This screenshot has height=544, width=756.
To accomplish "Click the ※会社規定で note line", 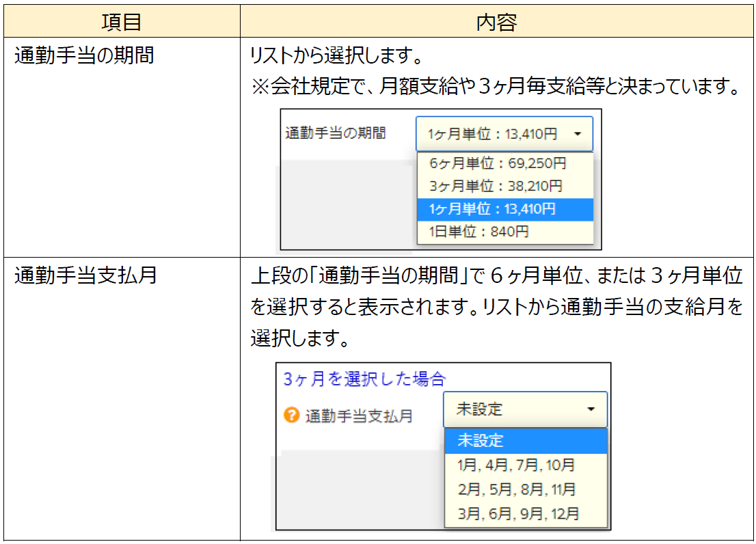I will 496,87.
